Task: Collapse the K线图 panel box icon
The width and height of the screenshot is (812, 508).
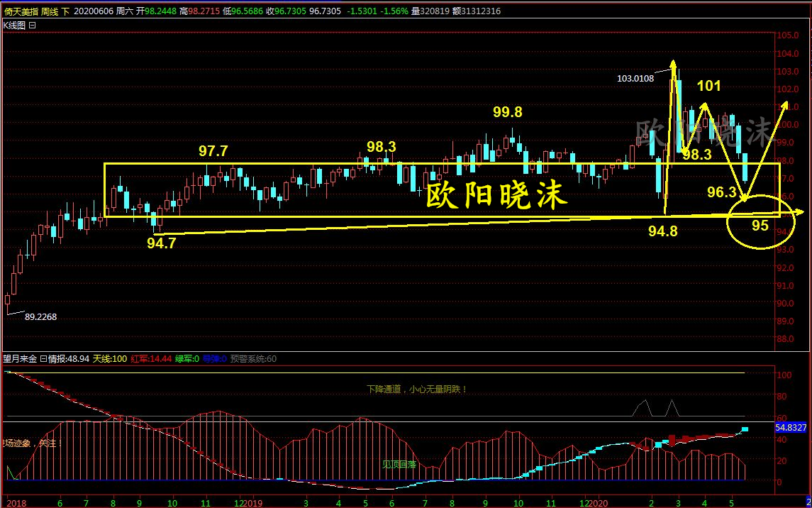Action: point(33,25)
